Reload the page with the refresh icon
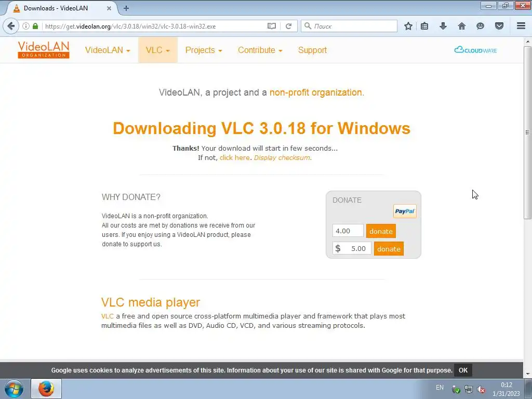 tap(288, 26)
